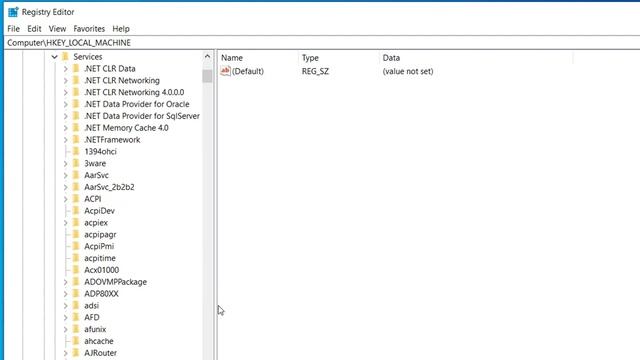Click the (value not set) data cell

(x=408, y=71)
